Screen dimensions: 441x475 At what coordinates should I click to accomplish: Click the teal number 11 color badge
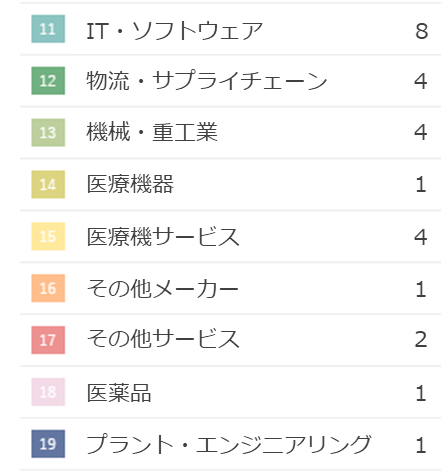[x=48, y=29]
